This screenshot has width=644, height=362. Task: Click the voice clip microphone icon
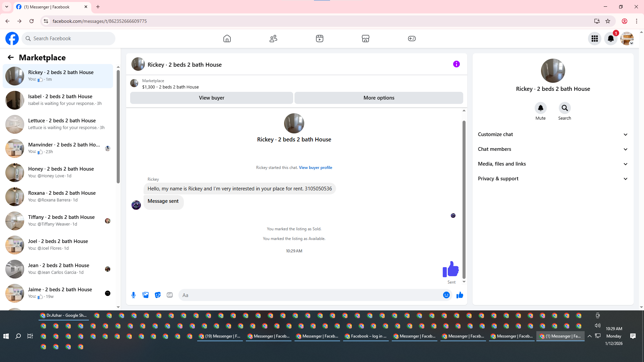click(x=133, y=295)
